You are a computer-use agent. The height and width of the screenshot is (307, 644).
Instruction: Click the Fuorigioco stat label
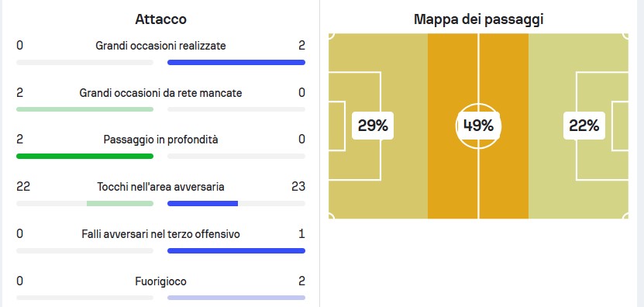[160, 281]
